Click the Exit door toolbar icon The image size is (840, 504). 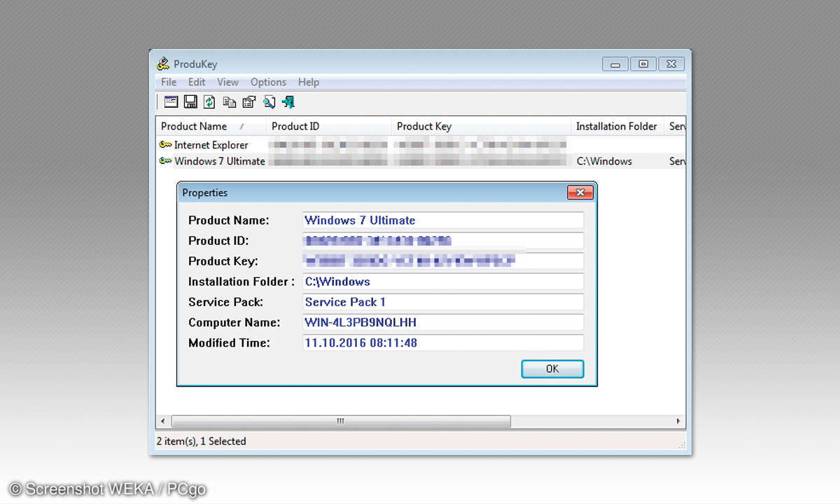coord(288,102)
